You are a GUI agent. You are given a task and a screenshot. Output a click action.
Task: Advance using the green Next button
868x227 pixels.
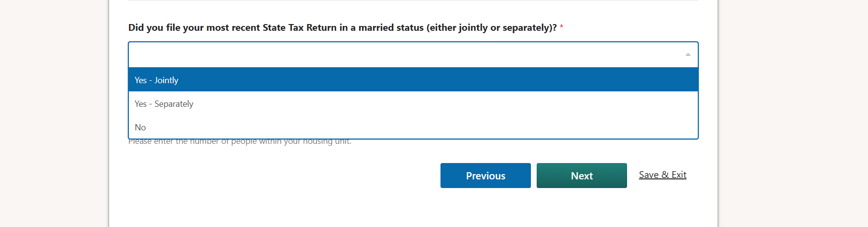click(x=581, y=176)
